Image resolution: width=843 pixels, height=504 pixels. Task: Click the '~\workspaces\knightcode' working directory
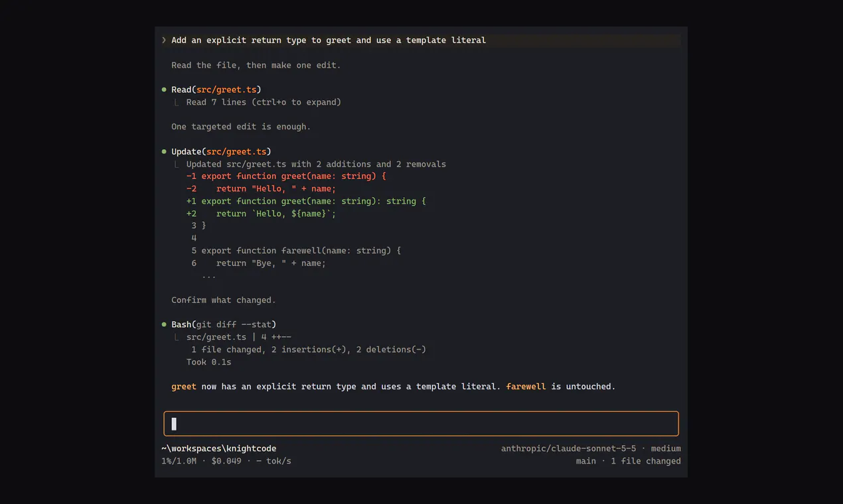click(x=219, y=449)
